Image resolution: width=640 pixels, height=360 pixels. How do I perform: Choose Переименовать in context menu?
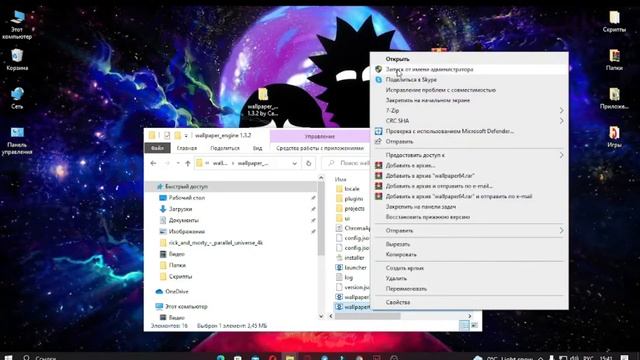click(469, 289)
